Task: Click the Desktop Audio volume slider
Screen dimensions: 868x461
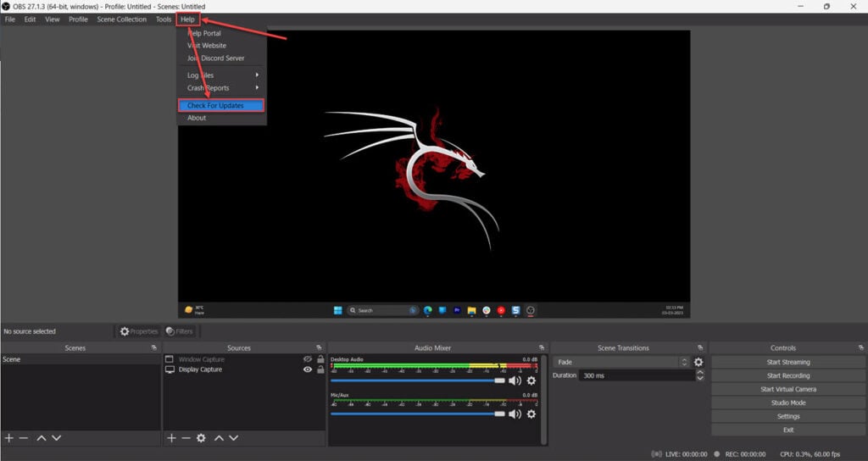Action: coord(418,380)
